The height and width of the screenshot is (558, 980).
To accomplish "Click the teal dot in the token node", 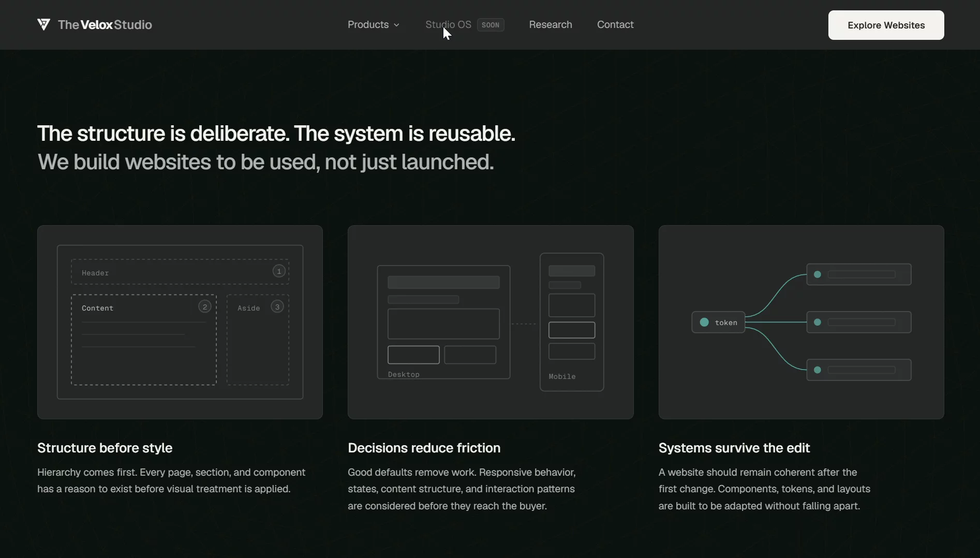I will coord(704,322).
